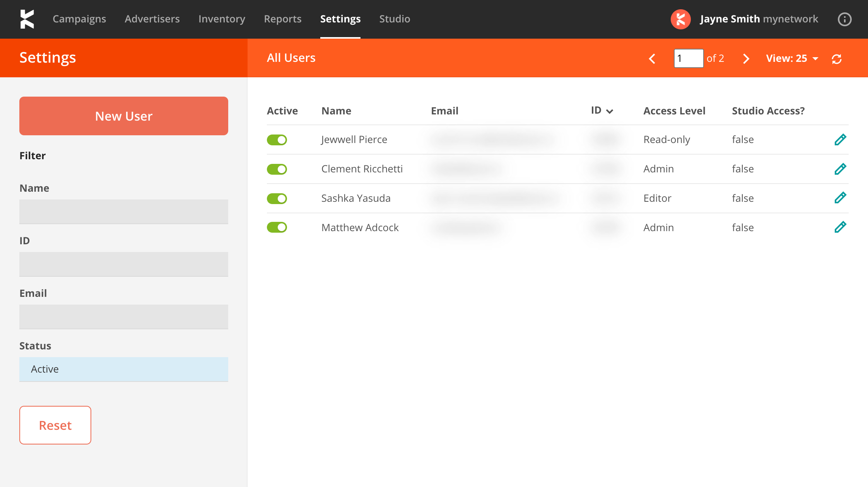This screenshot has height=487, width=868.
Task: Toggle the active switch for Jewwell Pierce
Action: coord(277,140)
